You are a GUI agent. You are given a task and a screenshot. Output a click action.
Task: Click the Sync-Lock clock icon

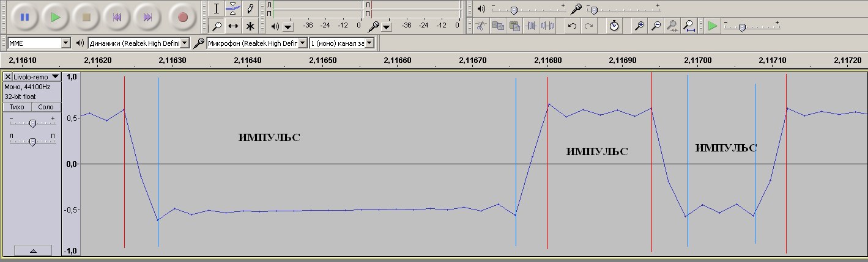point(614,26)
